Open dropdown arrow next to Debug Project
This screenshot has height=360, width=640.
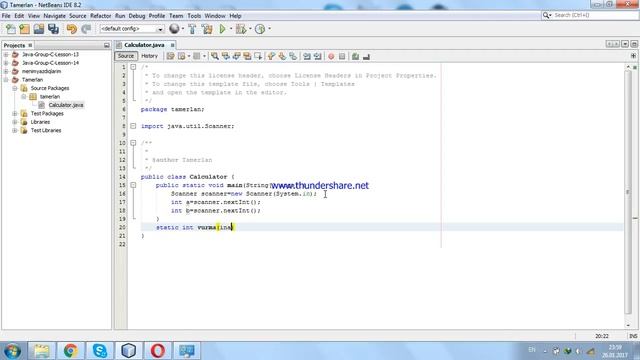(250, 29)
